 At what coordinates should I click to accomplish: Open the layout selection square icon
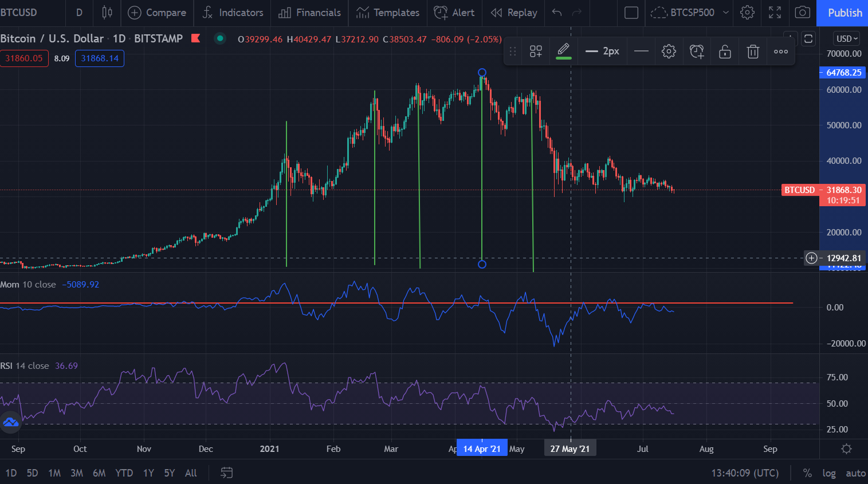[631, 12]
